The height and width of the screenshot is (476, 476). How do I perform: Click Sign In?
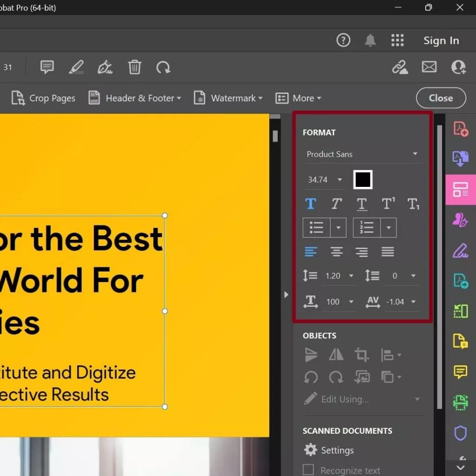pos(441,40)
